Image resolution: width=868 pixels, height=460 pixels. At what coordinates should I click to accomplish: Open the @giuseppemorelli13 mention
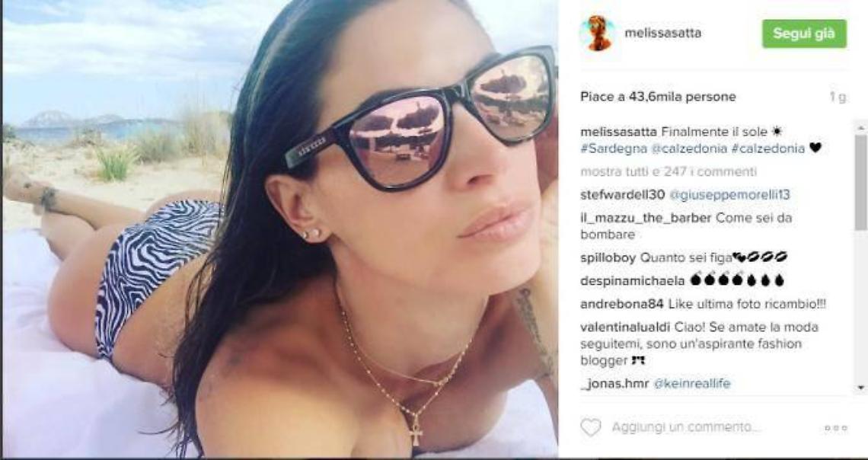[x=729, y=196]
